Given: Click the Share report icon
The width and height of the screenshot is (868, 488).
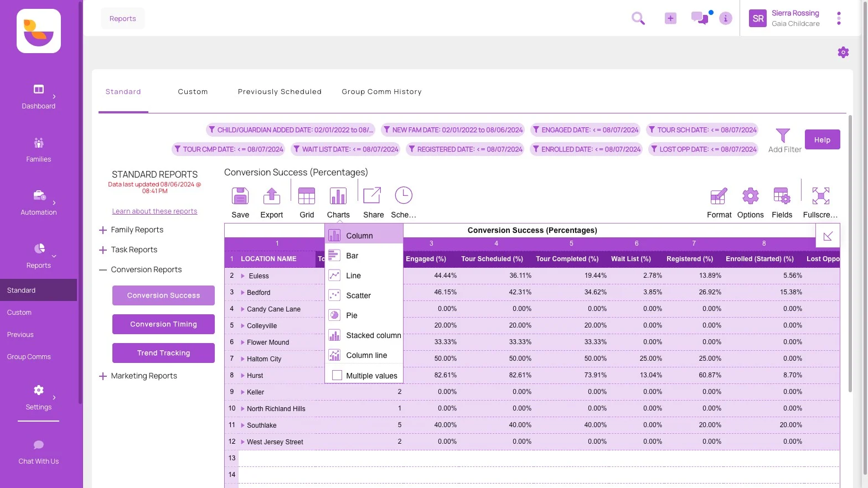Looking at the screenshot, I should click(x=372, y=196).
